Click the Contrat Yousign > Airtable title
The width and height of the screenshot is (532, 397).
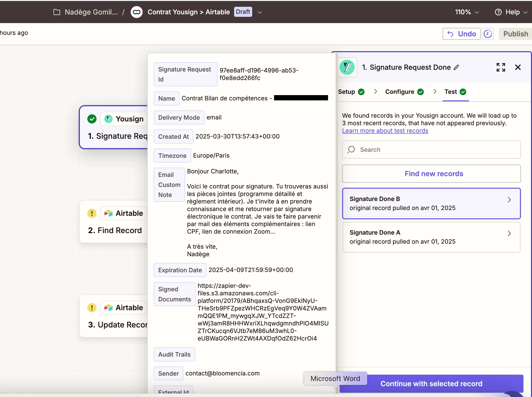pos(189,12)
